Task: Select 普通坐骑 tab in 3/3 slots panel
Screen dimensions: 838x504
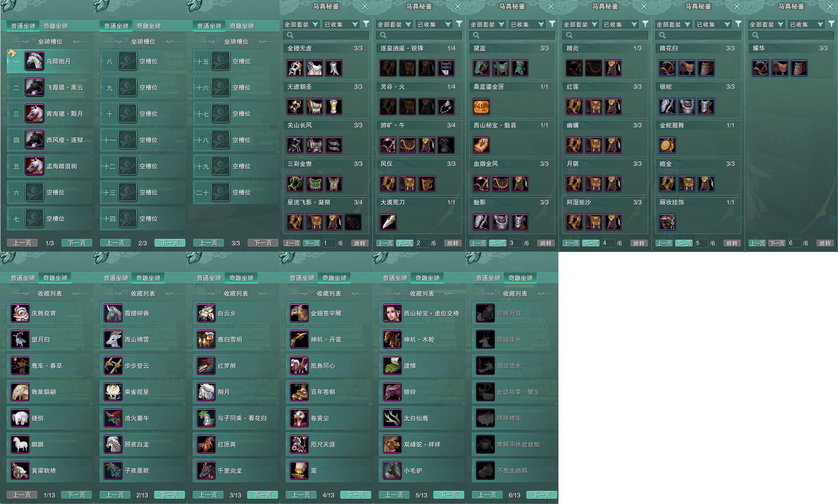Action: click(x=209, y=26)
